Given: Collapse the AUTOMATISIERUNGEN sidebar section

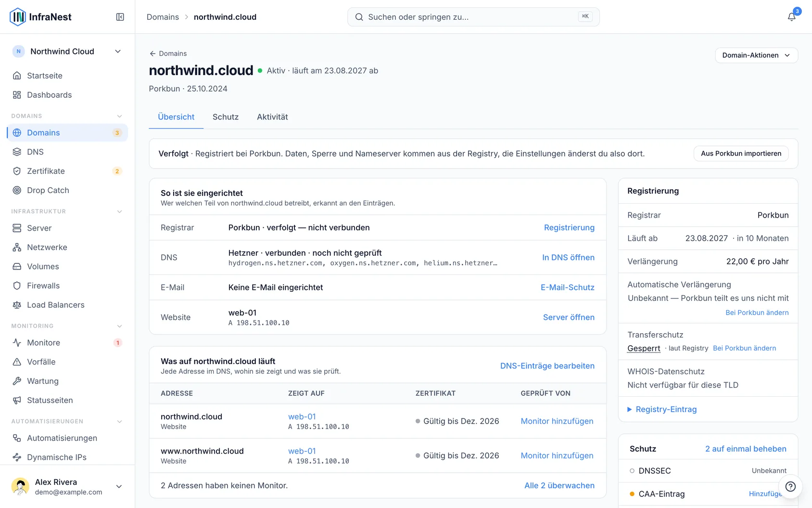Looking at the screenshot, I should [120, 421].
